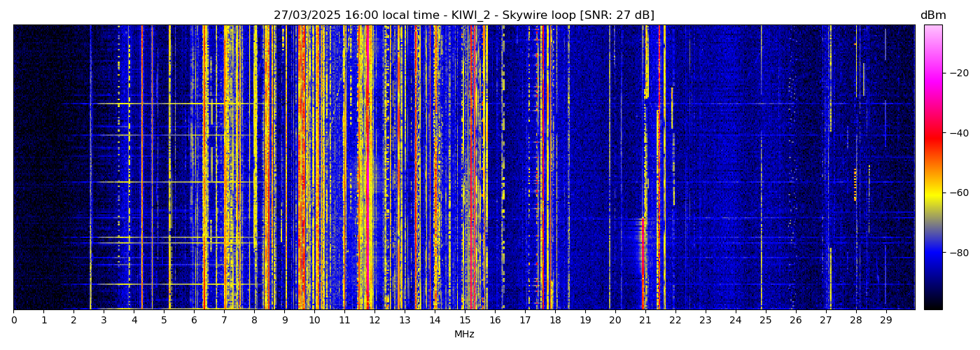Click the 0 tick on frequency axis
The image size is (980, 350).
[13, 321]
